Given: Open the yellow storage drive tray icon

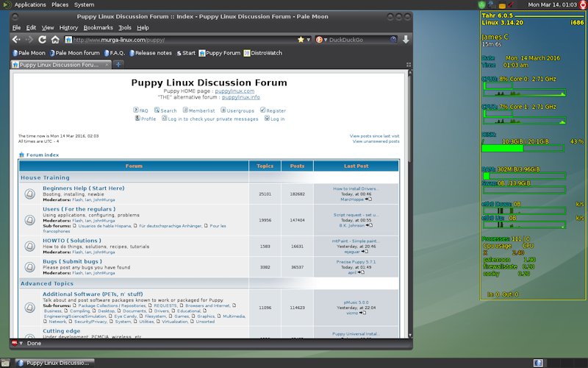Looking at the screenshot, I should coord(502,5).
